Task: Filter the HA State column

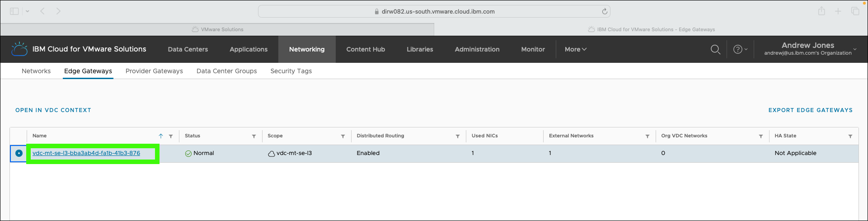Action: click(x=850, y=136)
